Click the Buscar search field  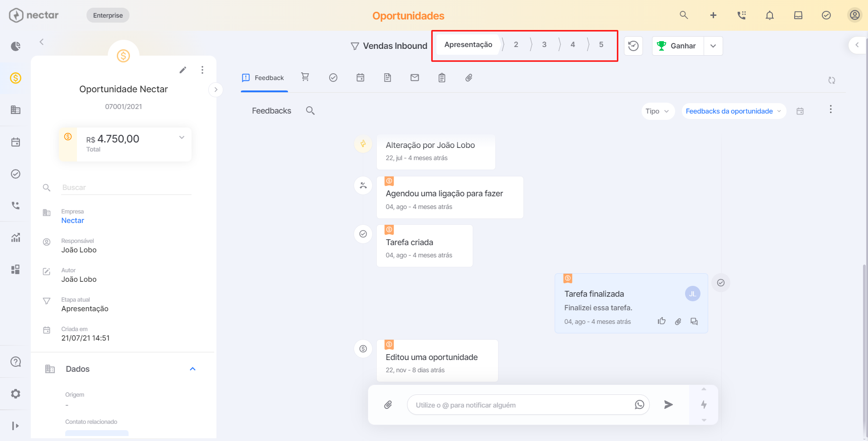coord(126,187)
